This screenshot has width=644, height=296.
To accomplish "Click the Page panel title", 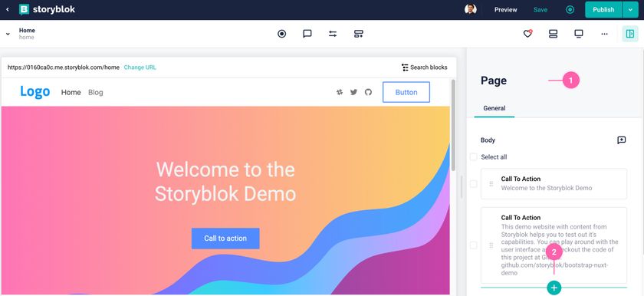I will [493, 81].
